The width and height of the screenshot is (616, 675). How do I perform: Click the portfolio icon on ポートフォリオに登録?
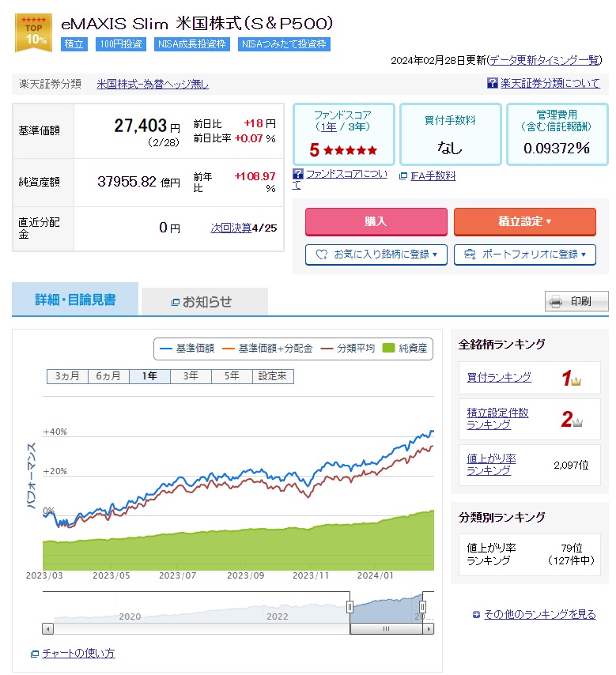(470, 255)
